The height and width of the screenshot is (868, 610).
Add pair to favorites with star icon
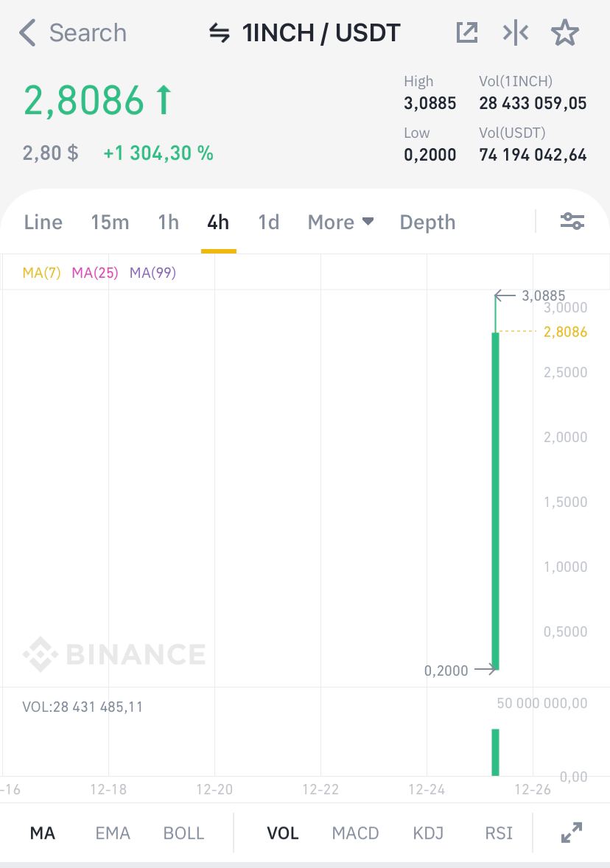point(565,32)
